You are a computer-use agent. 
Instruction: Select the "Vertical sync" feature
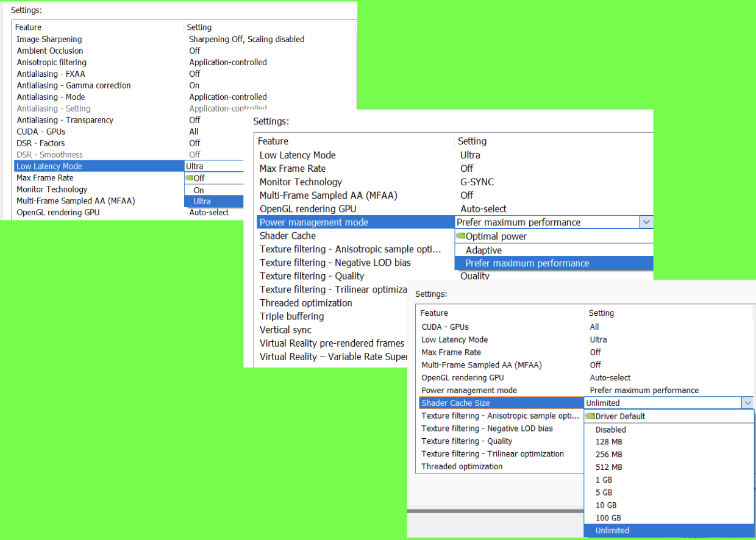point(285,330)
